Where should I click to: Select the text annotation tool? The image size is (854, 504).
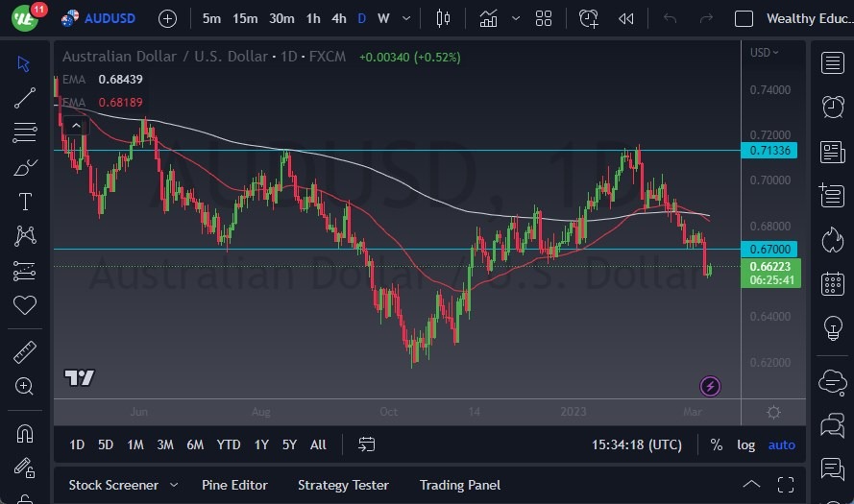25,202
